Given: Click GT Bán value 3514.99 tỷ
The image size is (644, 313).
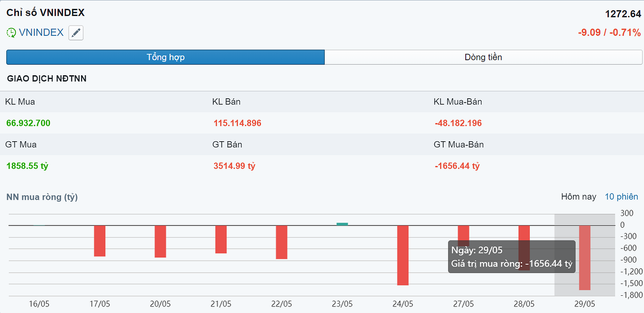Looking at the screenshot, I should 234,166.
